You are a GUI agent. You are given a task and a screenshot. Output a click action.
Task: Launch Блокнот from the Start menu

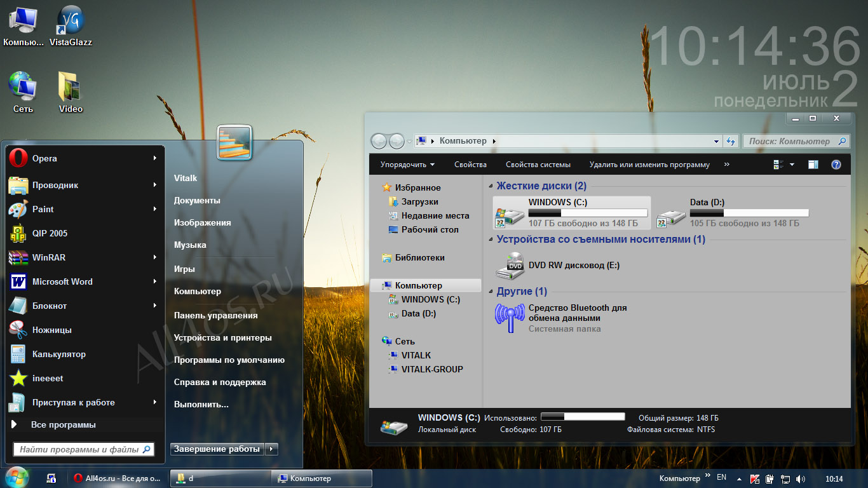click(85, 306)
